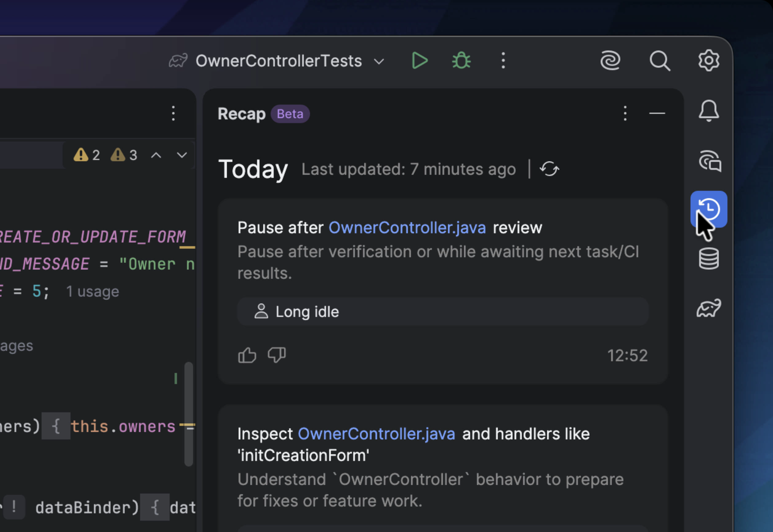Open OwnerController.java link in the Pause card
This screenshot has height=532, width=773.
click(407, 228)
